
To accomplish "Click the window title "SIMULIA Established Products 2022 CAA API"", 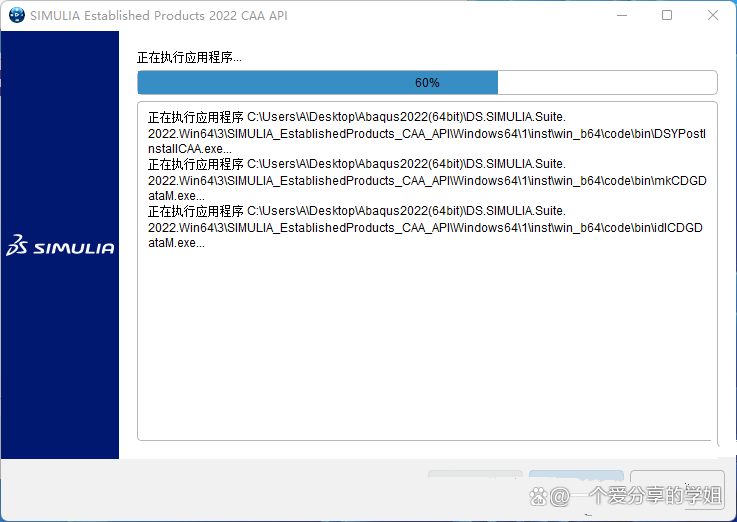I will [159, 16].
